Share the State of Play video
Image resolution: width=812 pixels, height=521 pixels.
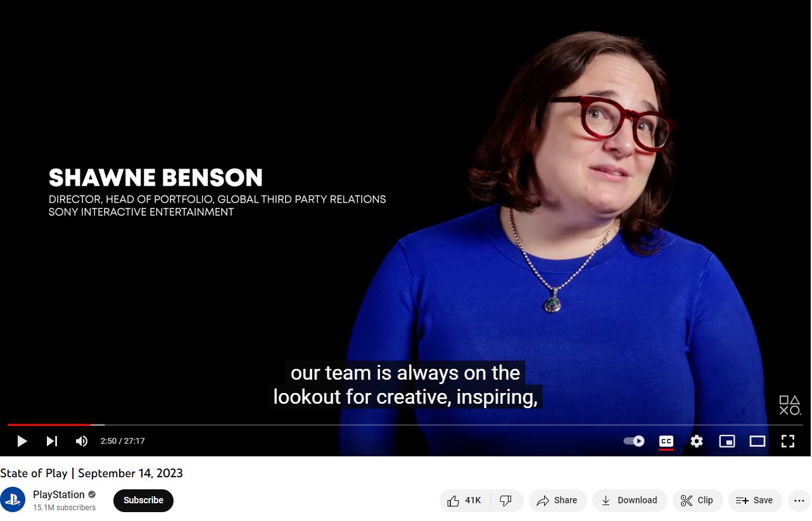click(557, 501)
